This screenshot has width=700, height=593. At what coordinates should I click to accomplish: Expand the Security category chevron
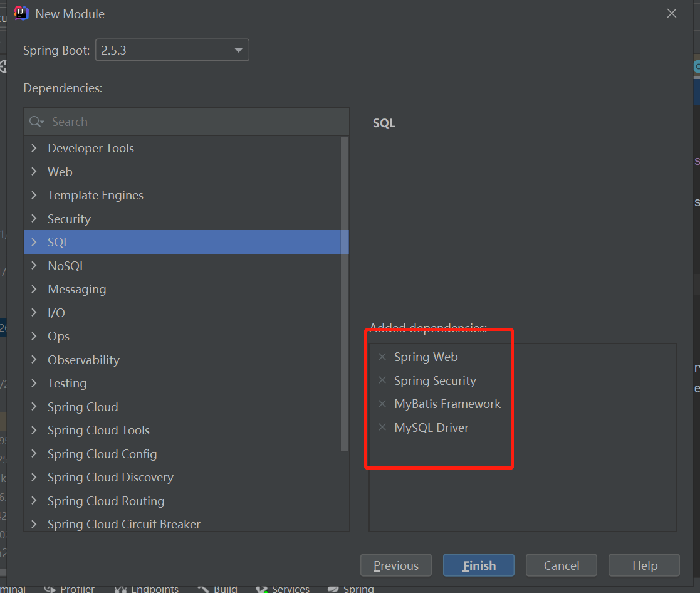coord(34,218)
